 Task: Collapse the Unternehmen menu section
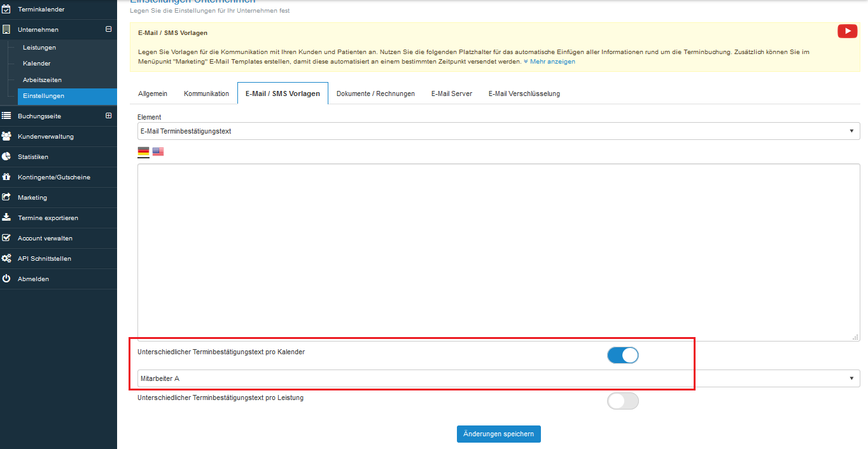pos(108,29)
